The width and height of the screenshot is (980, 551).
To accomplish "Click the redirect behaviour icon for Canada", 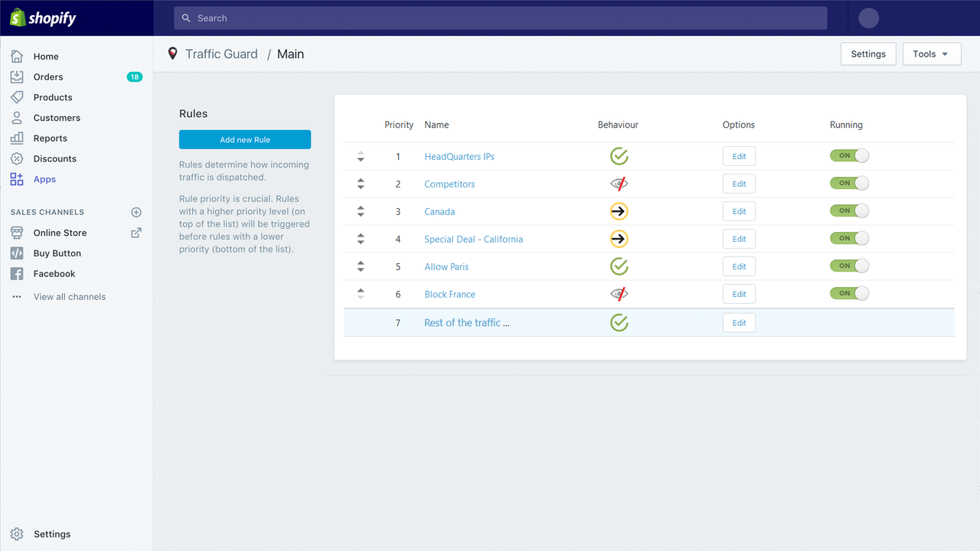I will click(x=619, y=211).
